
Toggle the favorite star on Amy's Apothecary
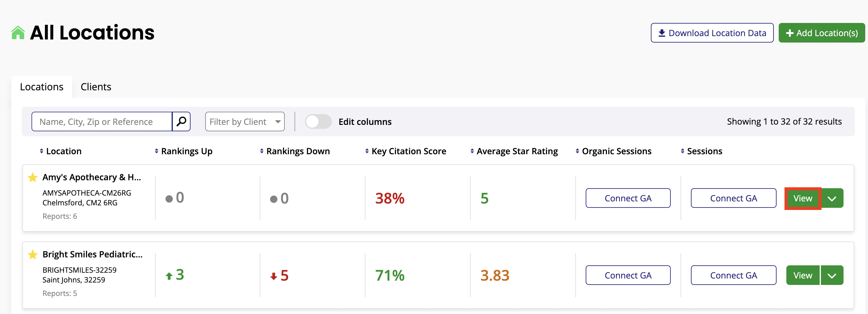pos(32,177)
